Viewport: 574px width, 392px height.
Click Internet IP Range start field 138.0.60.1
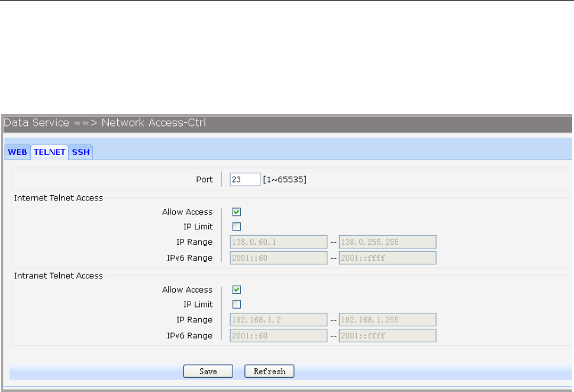coord(279,242)
